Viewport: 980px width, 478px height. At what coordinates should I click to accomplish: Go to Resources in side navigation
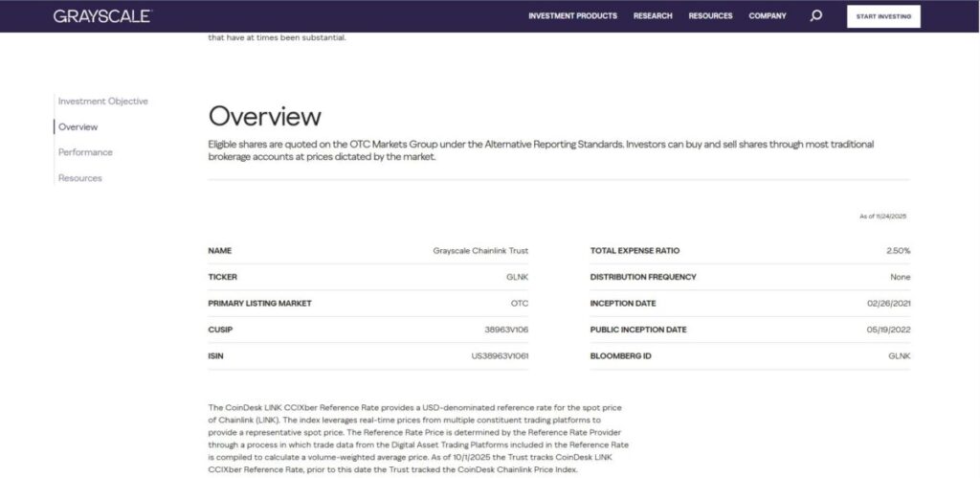coord(80,178)
